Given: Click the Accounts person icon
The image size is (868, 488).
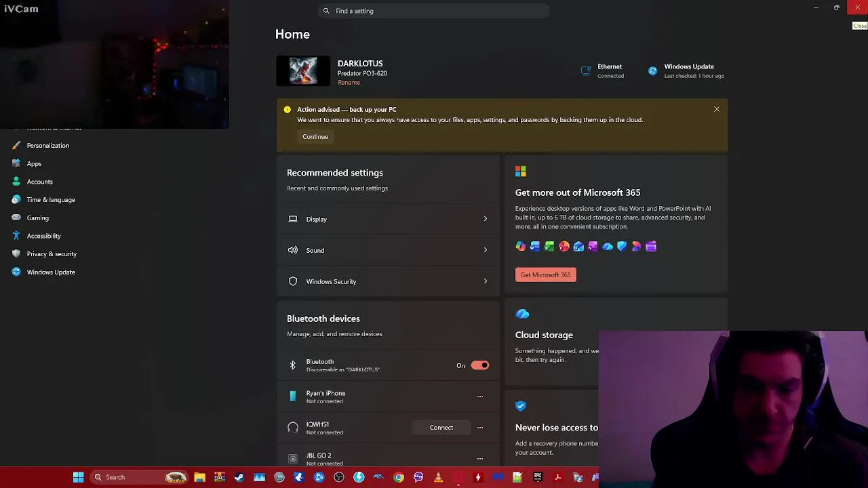Looking at the screenshot, I should tap(16, 182).
